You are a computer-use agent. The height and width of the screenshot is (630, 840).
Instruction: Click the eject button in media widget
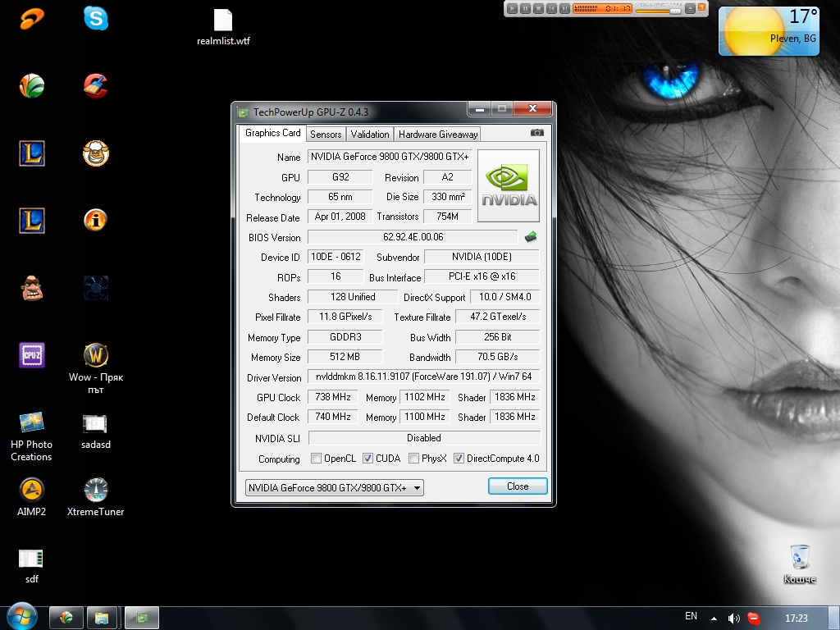690,8
